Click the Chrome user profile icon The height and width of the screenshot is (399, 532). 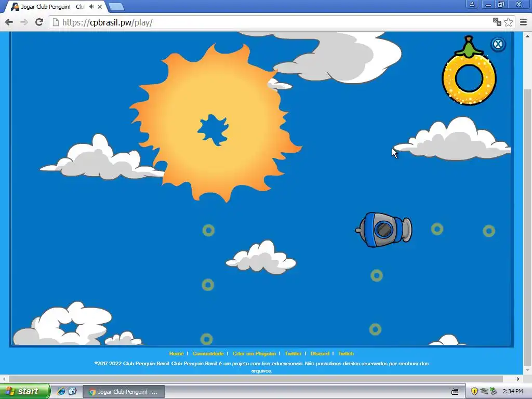[x=472, y=4]
